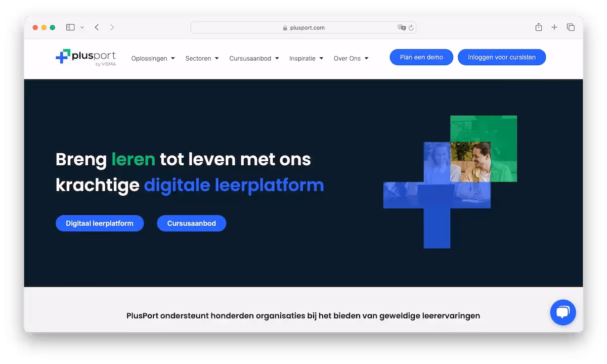607x364 pixels.
Task: Click the chat bubble widget icon
Action: coord(563,312)
